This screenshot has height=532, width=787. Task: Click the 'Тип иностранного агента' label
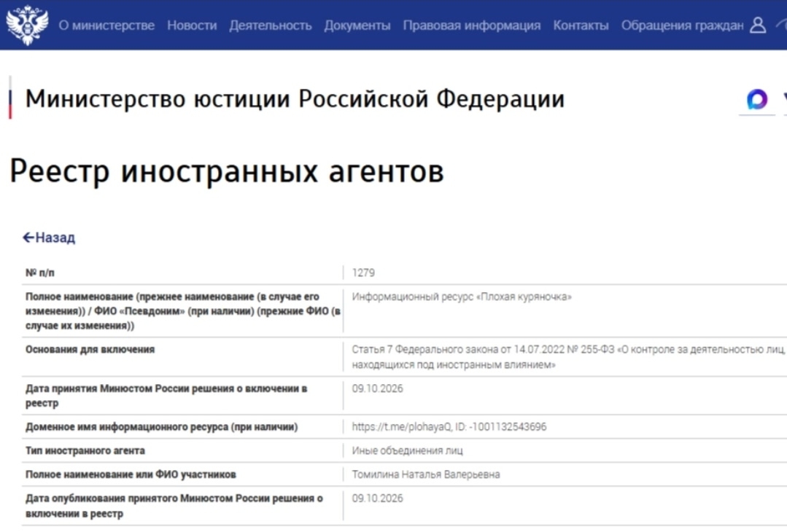pyautogui.click(x=85, y=451)
